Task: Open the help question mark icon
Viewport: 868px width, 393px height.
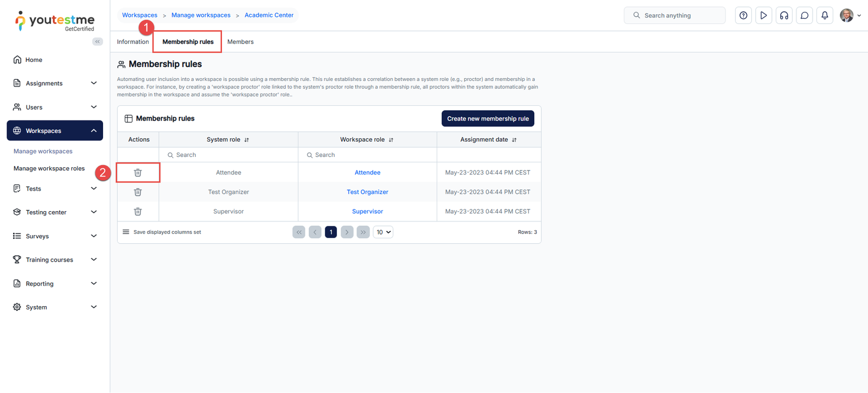Action: tap(743, 16)
